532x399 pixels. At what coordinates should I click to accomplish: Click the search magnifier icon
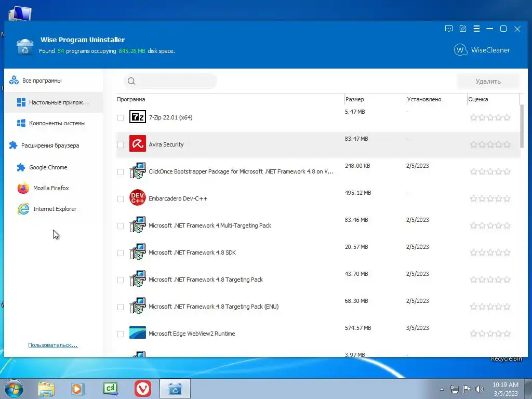coord(131,81)
